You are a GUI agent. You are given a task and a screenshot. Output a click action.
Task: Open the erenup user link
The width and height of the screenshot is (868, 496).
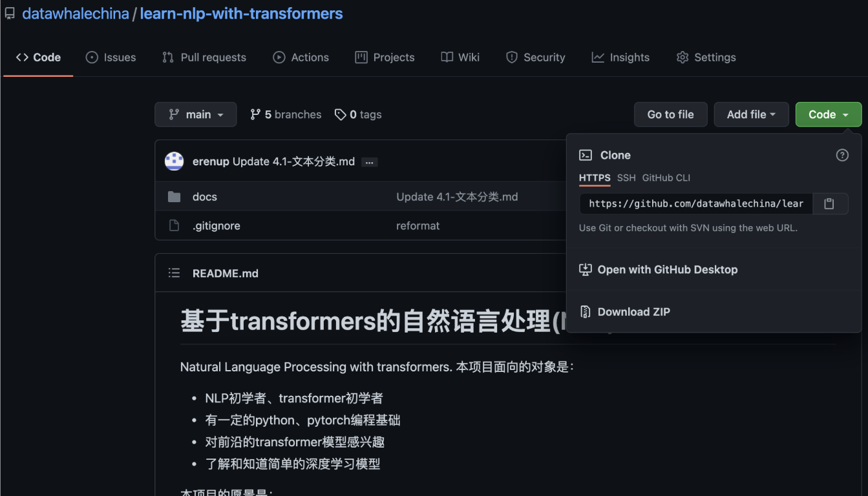211,161
